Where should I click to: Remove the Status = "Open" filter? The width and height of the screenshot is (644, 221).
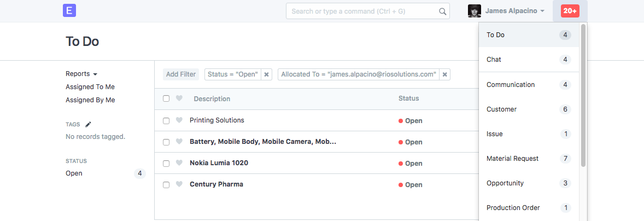(266, 74)
